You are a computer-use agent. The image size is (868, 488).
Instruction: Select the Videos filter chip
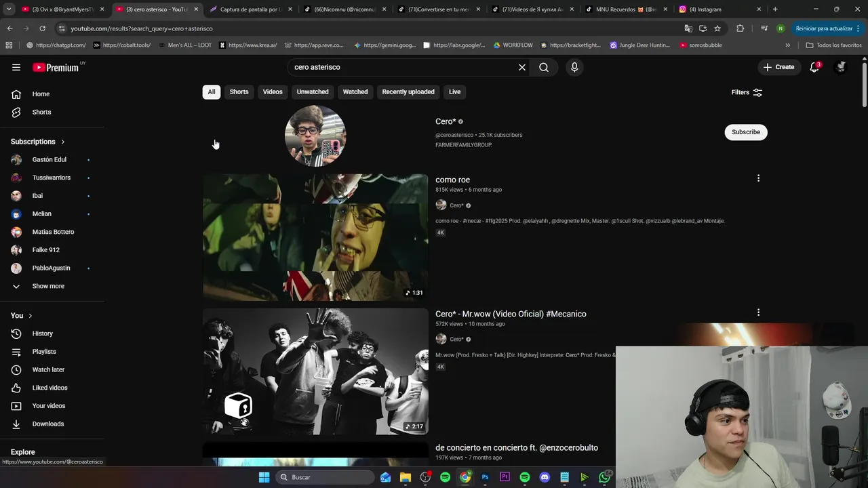[273, 92]
